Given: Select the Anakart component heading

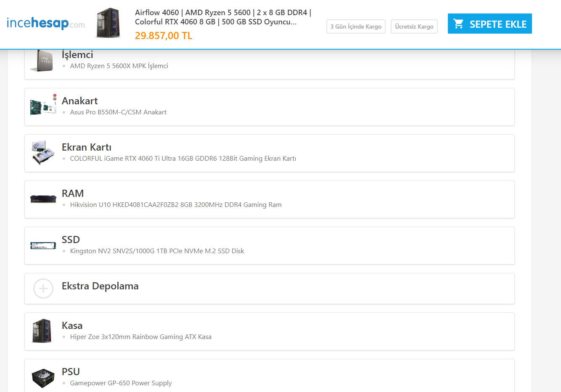Looking at the screenshot, I should point(79,101).
